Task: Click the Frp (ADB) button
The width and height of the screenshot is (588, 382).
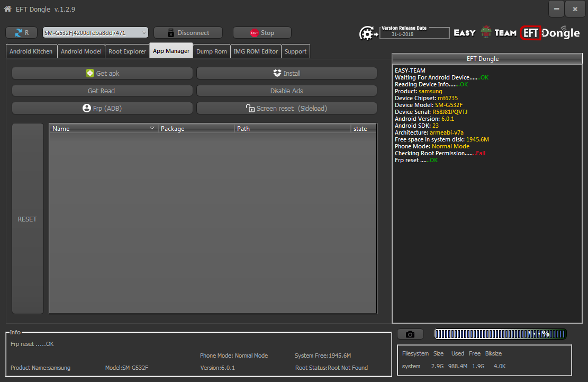Action: pyautogui.click(x=102, y=108)
